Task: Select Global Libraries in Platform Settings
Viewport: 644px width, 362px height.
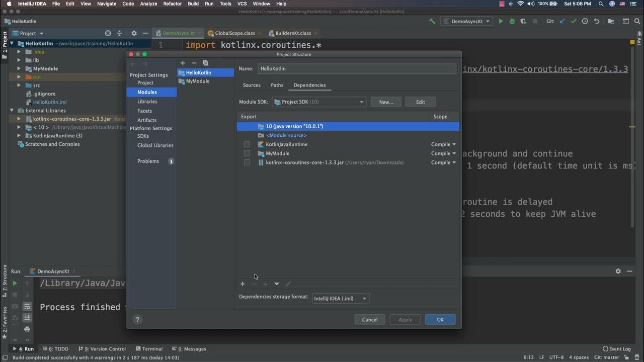Action: click(x=155, y=145)
